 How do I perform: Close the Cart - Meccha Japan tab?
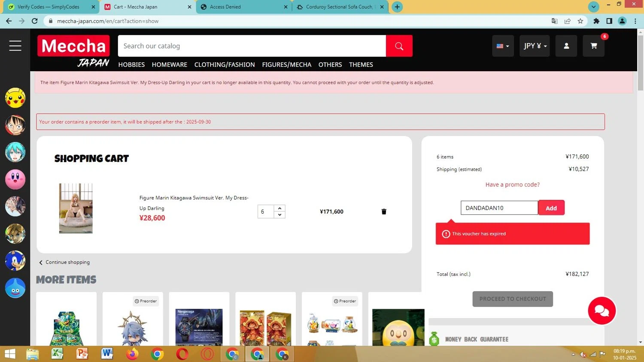(x=190, y=7)
